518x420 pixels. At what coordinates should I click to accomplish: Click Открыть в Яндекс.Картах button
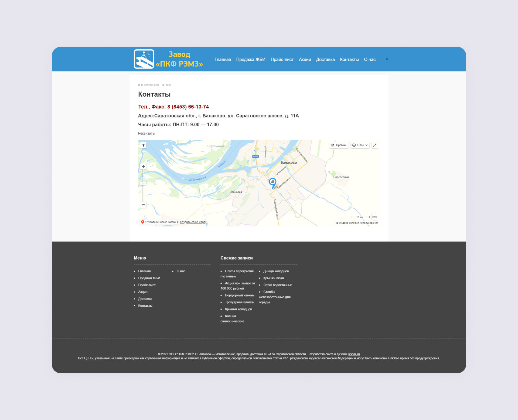(x=159, y=222)
